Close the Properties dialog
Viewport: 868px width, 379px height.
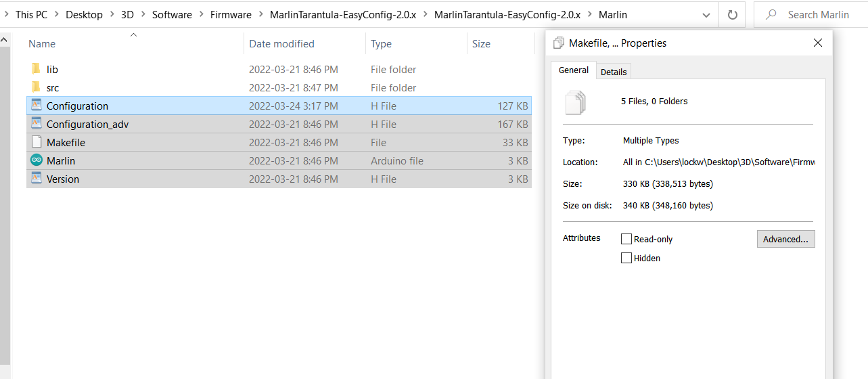tap(818, 43)
